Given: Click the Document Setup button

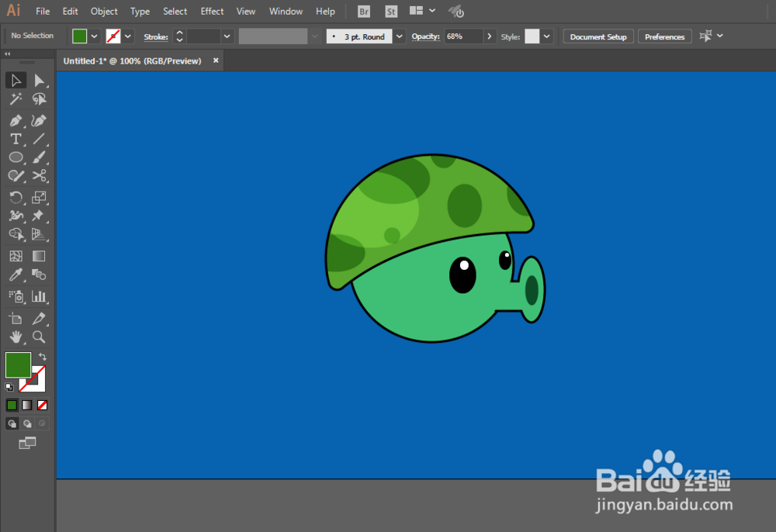Looking at the screenshot, I should [x=598, y=36].
